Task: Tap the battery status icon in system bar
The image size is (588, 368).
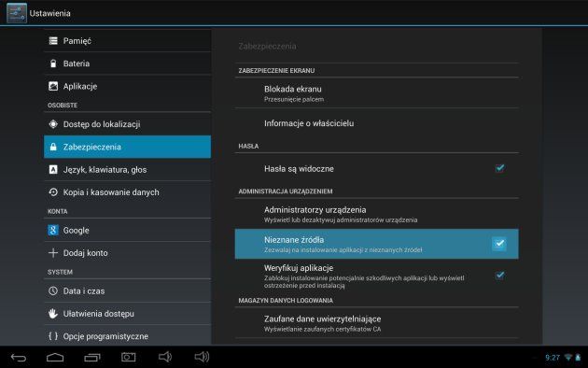Action: 578,358
